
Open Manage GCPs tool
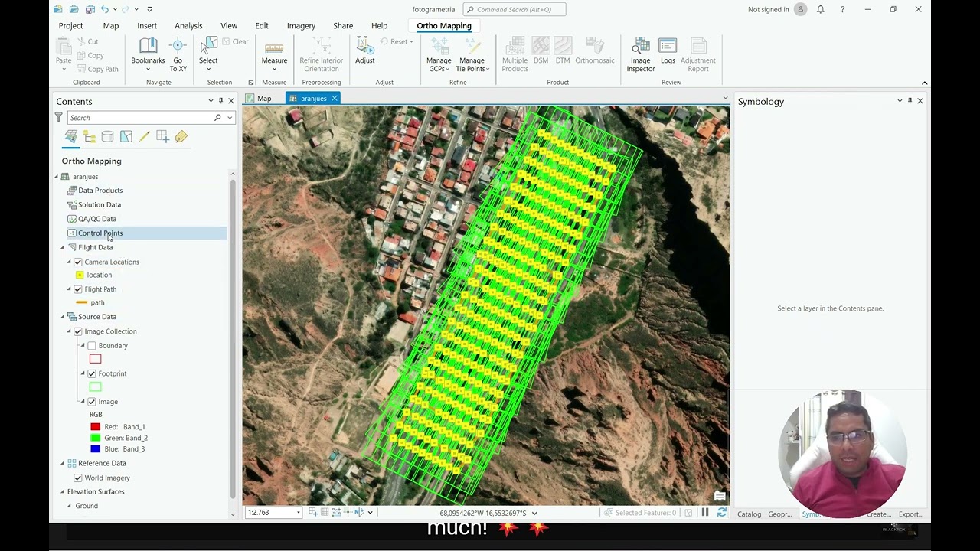439,54
